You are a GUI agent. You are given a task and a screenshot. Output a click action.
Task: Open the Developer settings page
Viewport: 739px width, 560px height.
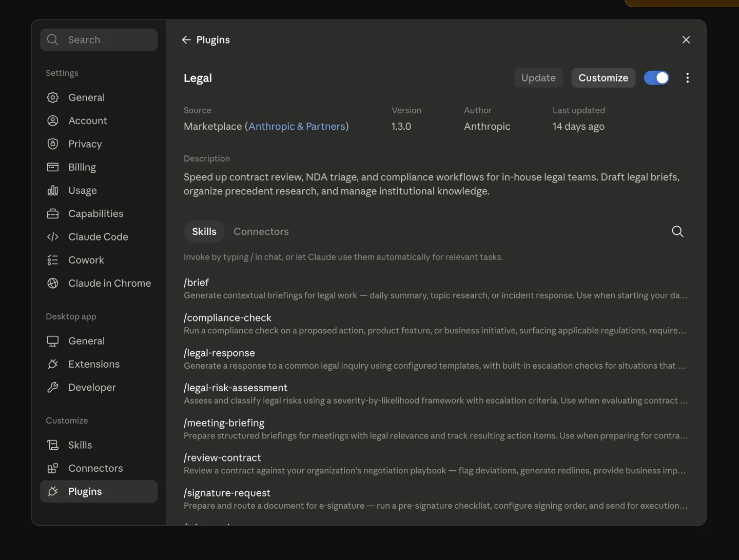click(99, 387)
